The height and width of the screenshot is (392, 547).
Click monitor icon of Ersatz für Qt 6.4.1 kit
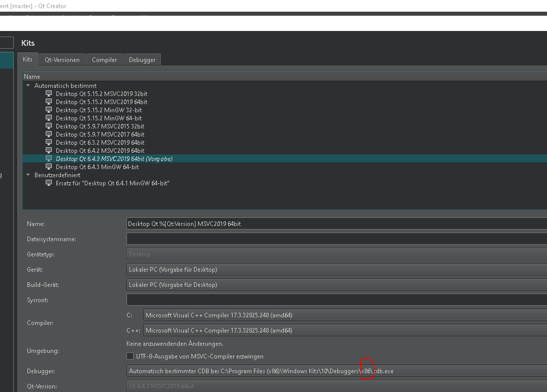(49, 183)
